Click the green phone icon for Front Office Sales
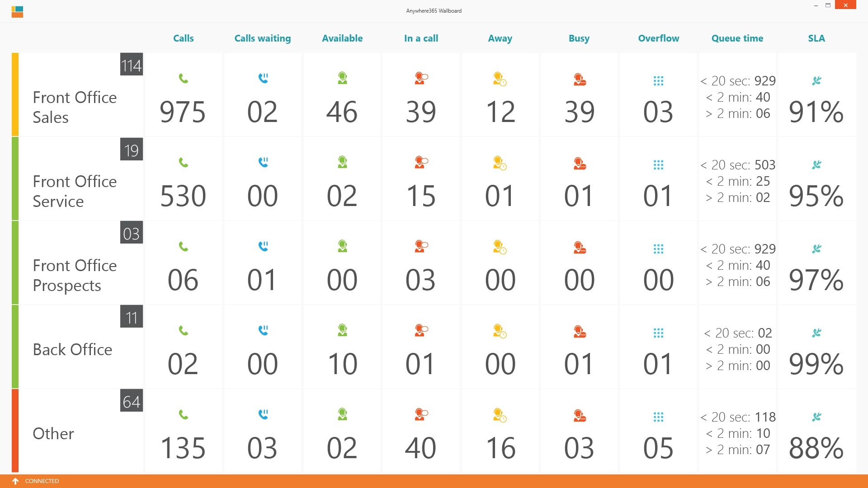Screen dimensions: 868x488 (x=183, y=79)
